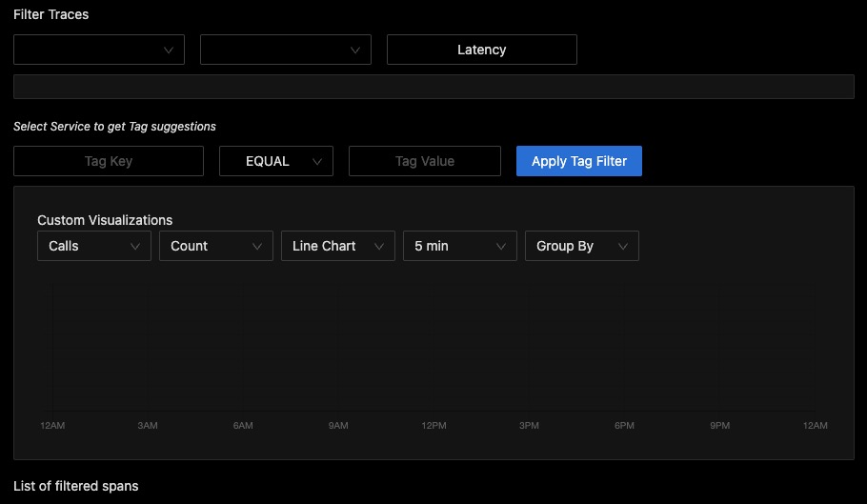Expand the Group By dropdown
This screenshot has height=504, width=867.
coord(581,246)
